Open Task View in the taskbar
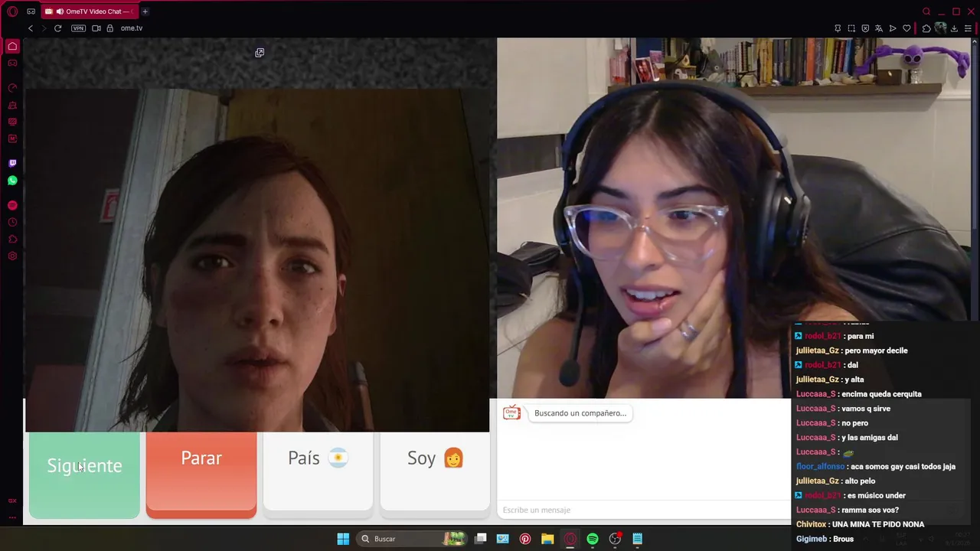 point(480,539)
